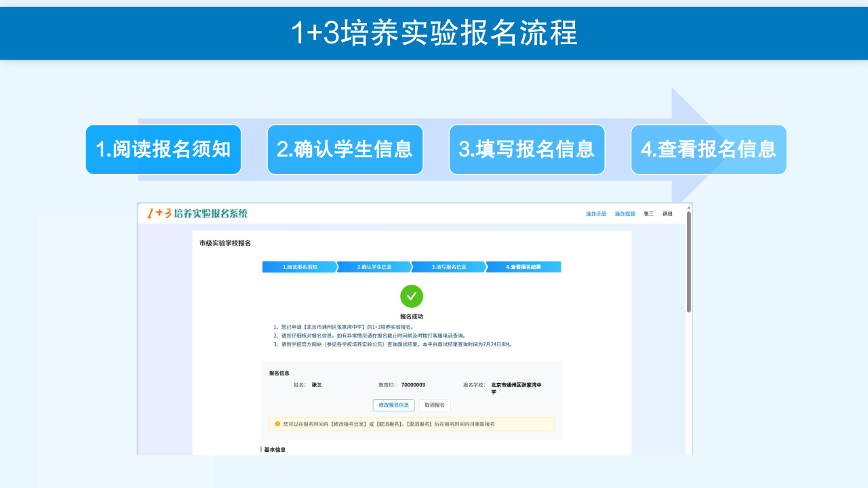Screen dimensions: 868x488
Task: Click the school name 北京市通州区张家湾中学 value
Action: pyautogui.click(x=517, y=388)
